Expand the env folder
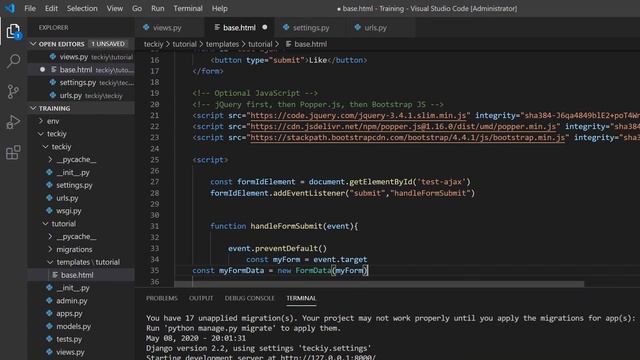Screen dimensions: 640x360 pyautogui.click(x=81, y=121)
